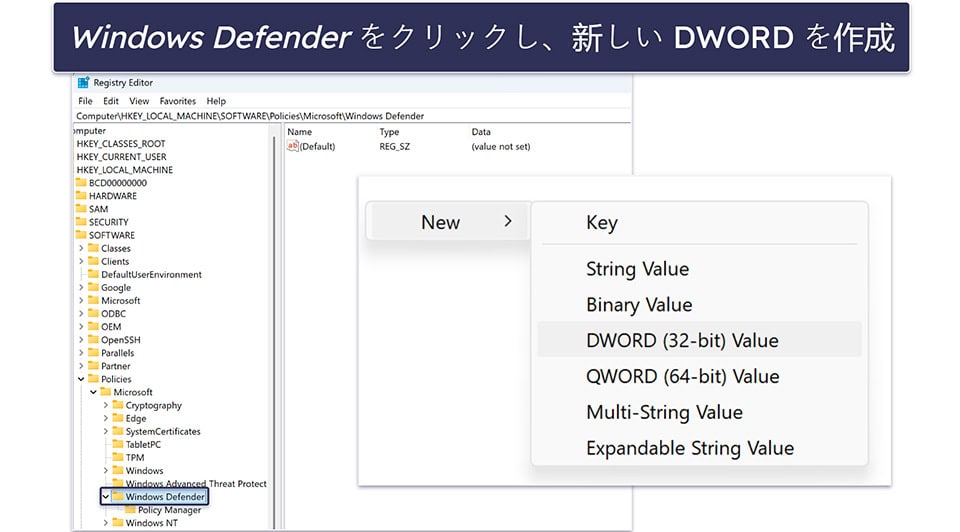Expand the Classes key
960x532 pixels.
[81, 248]
